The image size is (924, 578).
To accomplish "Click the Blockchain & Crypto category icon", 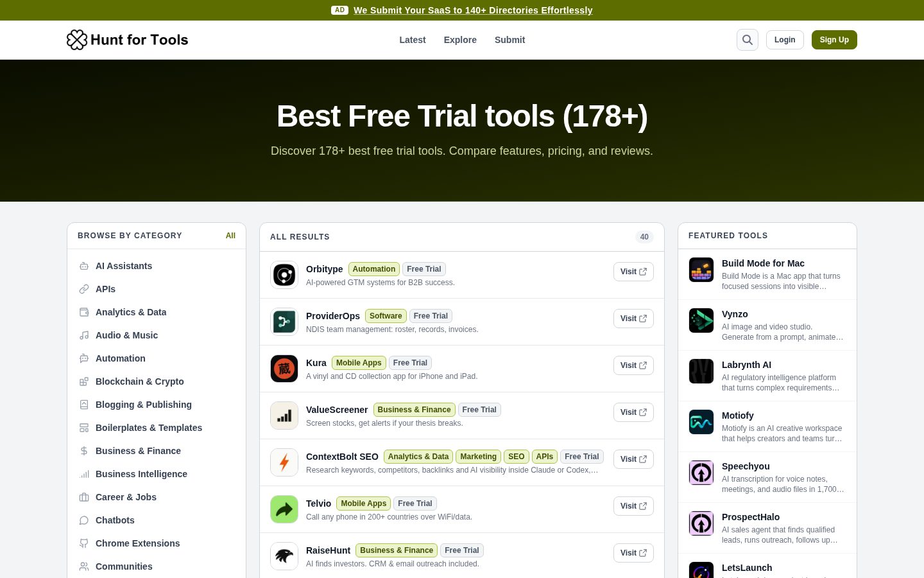I will coord(84,381).
